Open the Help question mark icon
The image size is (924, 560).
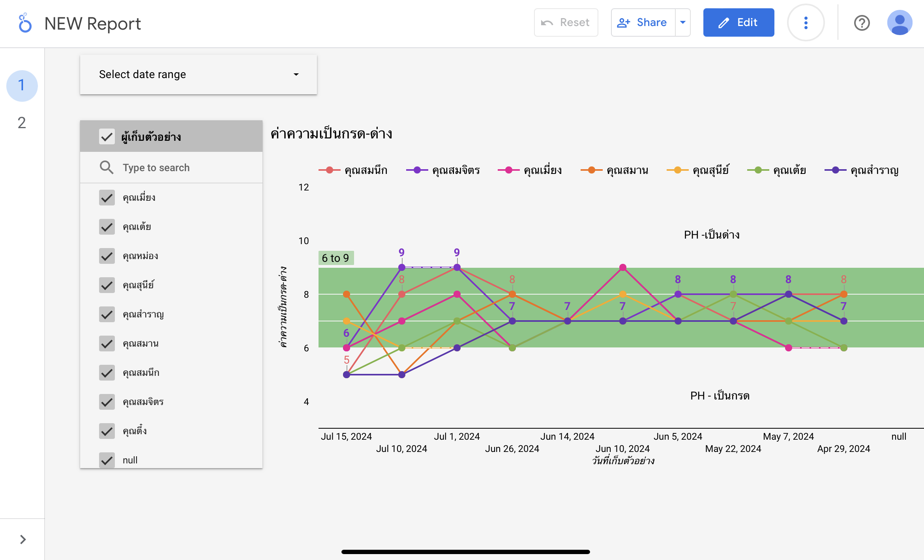click(x=862, y=23)
